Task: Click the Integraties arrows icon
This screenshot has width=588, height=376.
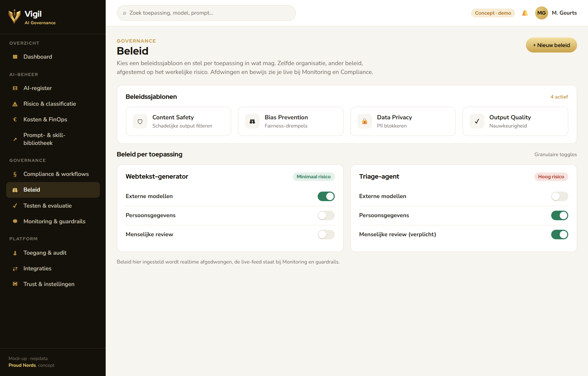Action: tap(15, 269)
